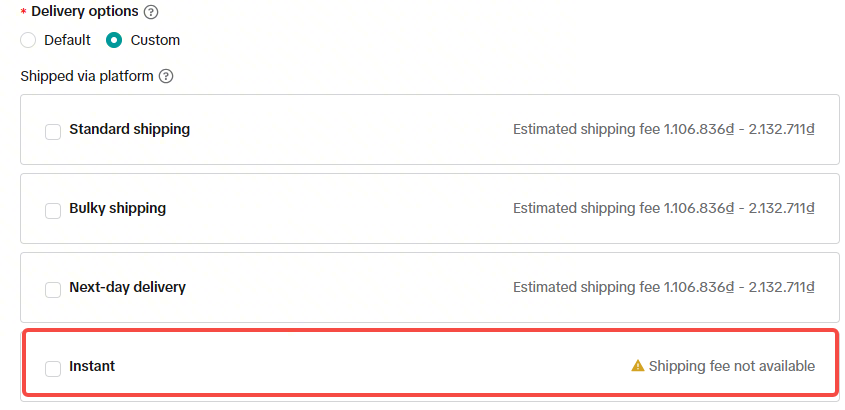
Task: Click the help icon beside Delivery options
Action: coord(151,13)
